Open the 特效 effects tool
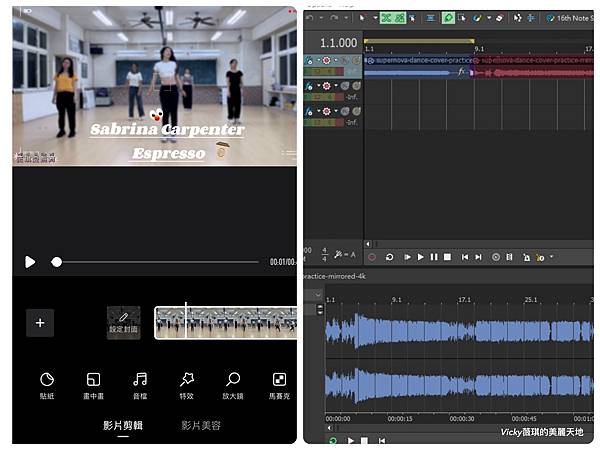 (x=187, y=386)
